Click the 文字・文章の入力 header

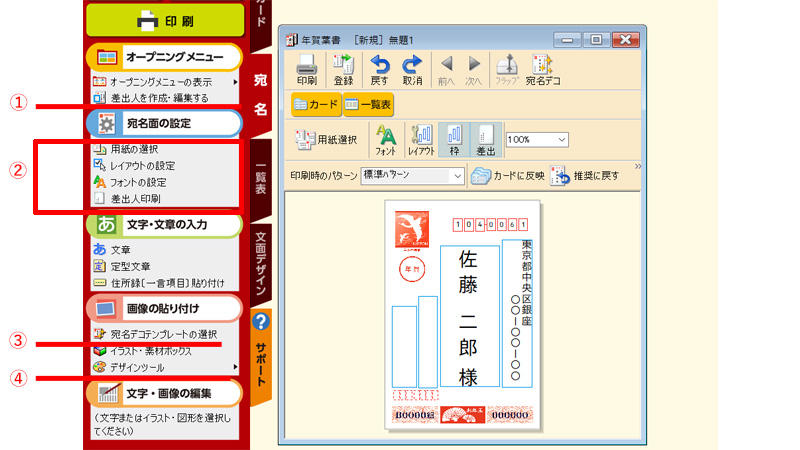click(x=164, y=224)
